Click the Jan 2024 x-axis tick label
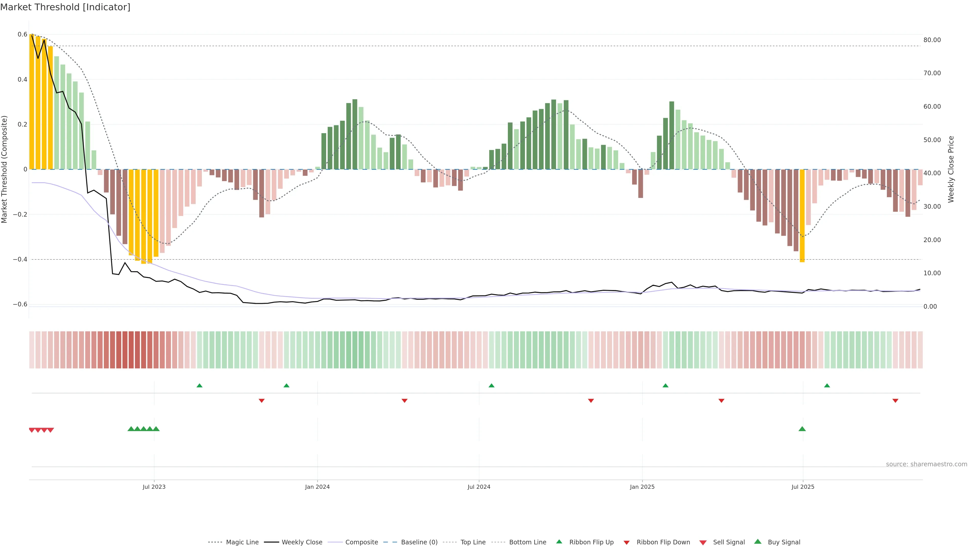 [317, 487]
